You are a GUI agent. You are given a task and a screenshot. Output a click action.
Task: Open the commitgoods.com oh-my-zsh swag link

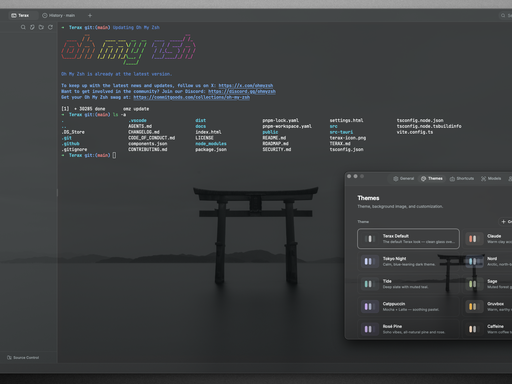point(191,97)
